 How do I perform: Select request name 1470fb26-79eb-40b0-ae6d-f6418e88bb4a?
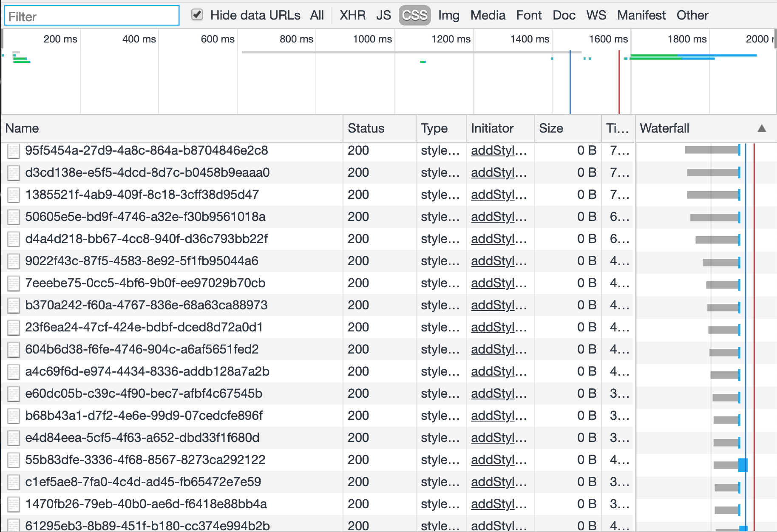pos(146,504)
